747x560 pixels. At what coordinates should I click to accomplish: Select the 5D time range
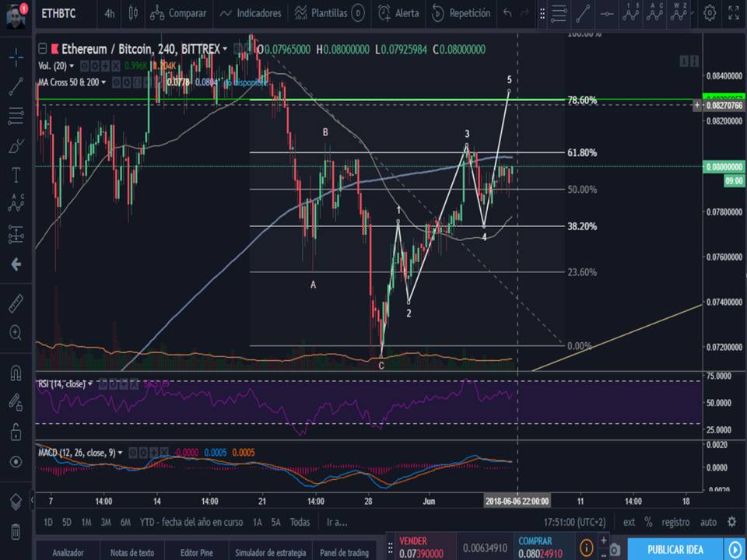67,523
